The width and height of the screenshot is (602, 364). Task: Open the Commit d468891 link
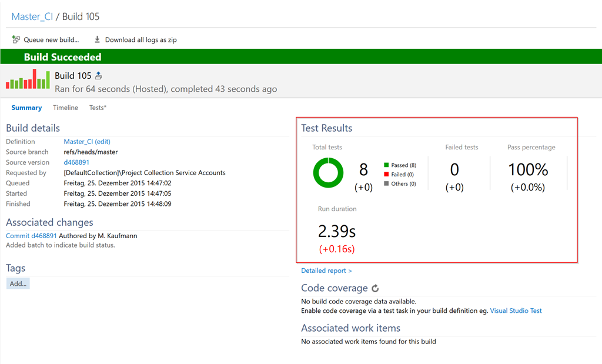(x=31, y=236)
